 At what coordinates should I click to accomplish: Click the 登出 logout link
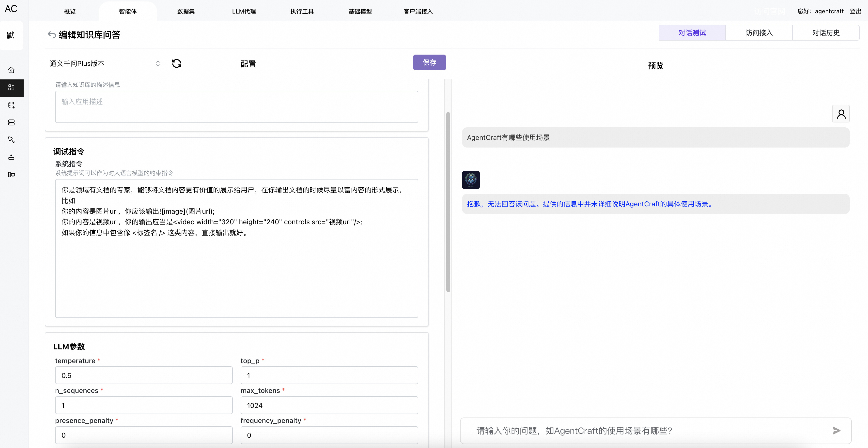coord(855,11)
